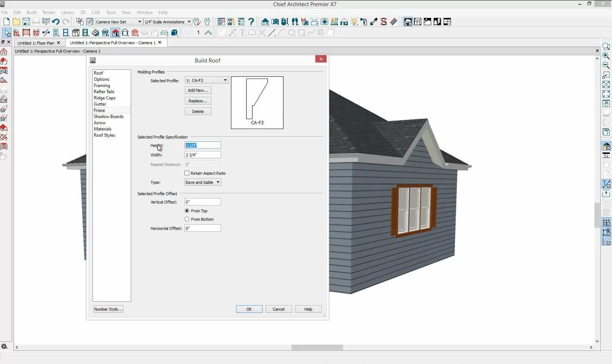Open the Number Style... button

pyautogui.click(x=108, y=309)
